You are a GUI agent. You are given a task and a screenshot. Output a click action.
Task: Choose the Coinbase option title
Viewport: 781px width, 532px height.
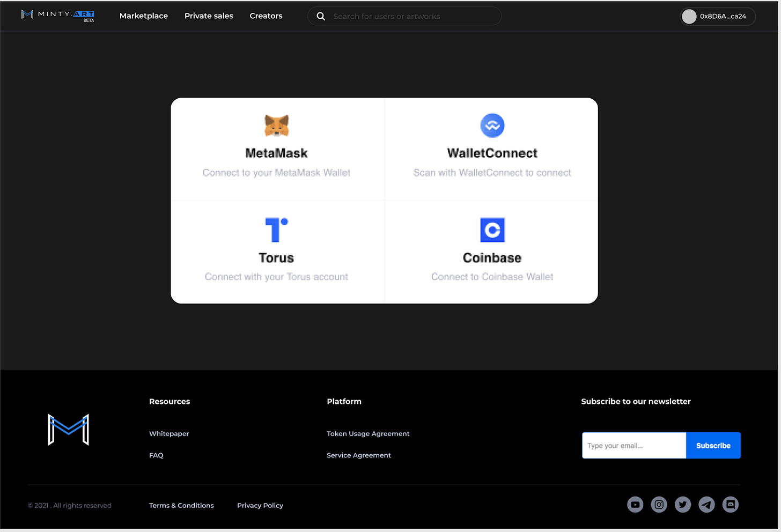click(x=492, y=258)
